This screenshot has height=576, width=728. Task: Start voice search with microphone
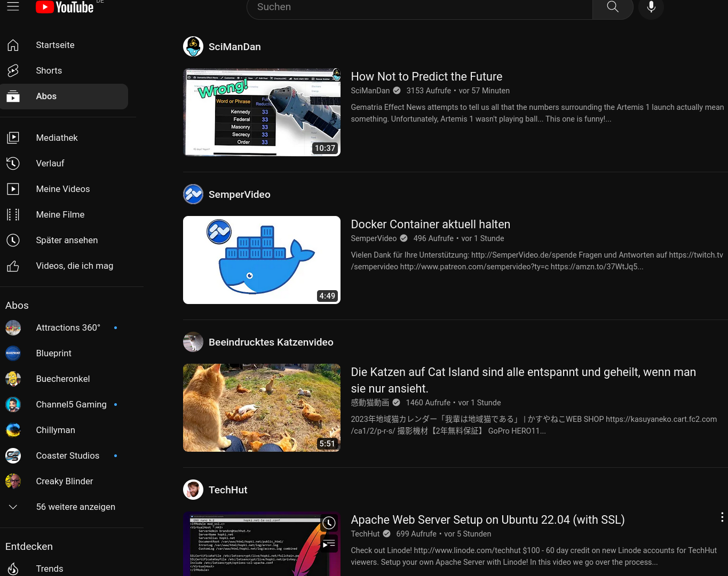pos(651,7)
